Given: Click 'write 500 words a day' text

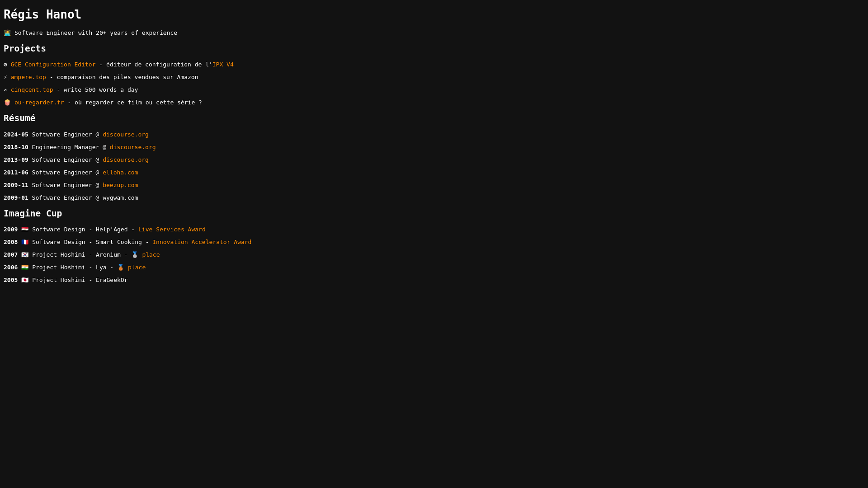Looking at the screenshot, I should click(101, 90).
